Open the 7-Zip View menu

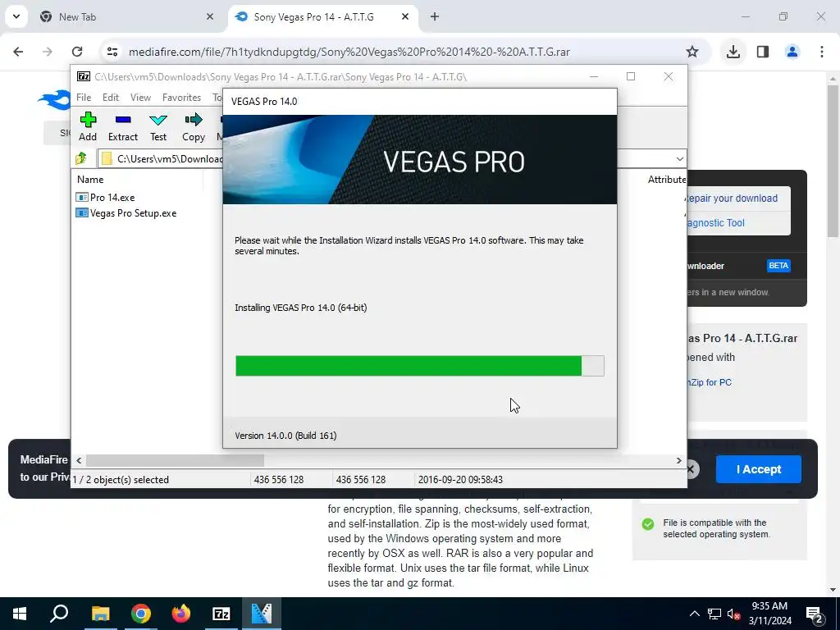tap(140, 98)
